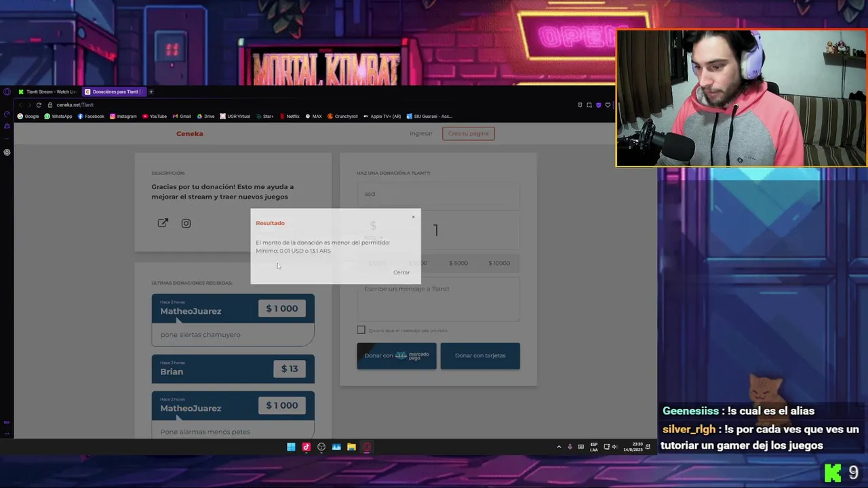
Task: Open Crunchyroll bookmark
Action: [342, 117]
